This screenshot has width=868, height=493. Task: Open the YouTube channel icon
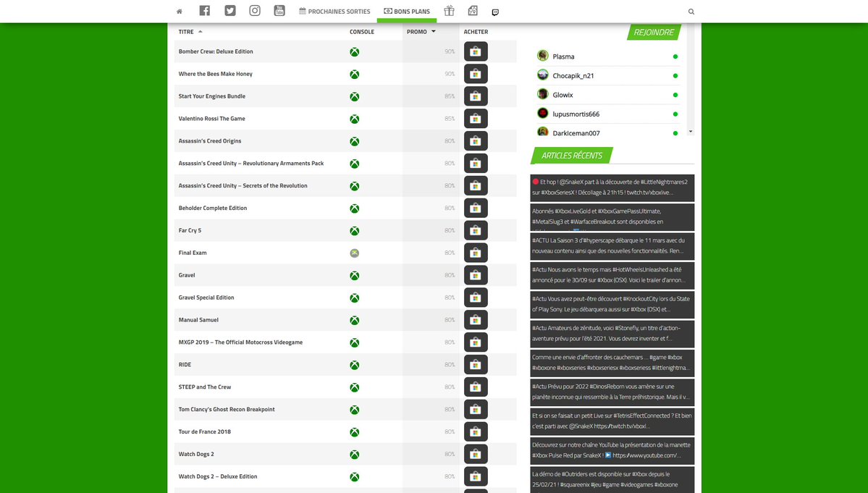point(279,11)
